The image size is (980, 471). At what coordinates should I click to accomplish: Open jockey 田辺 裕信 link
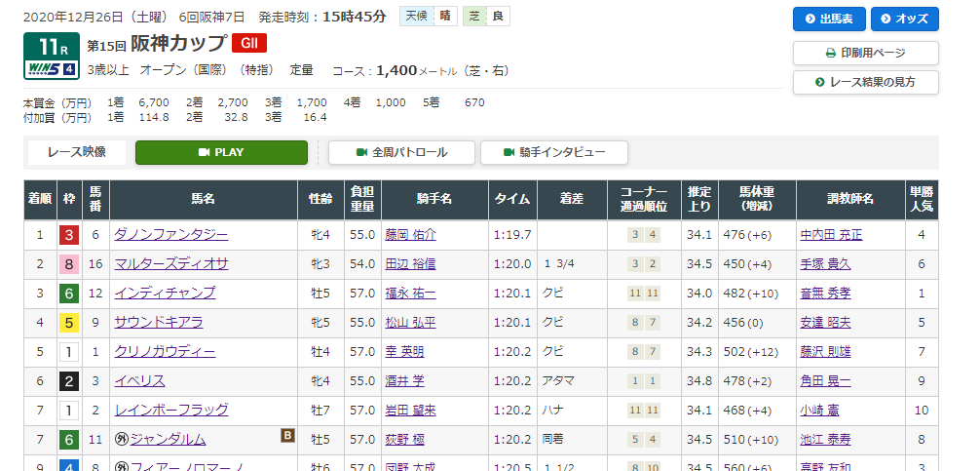click(x=411, y=264)
